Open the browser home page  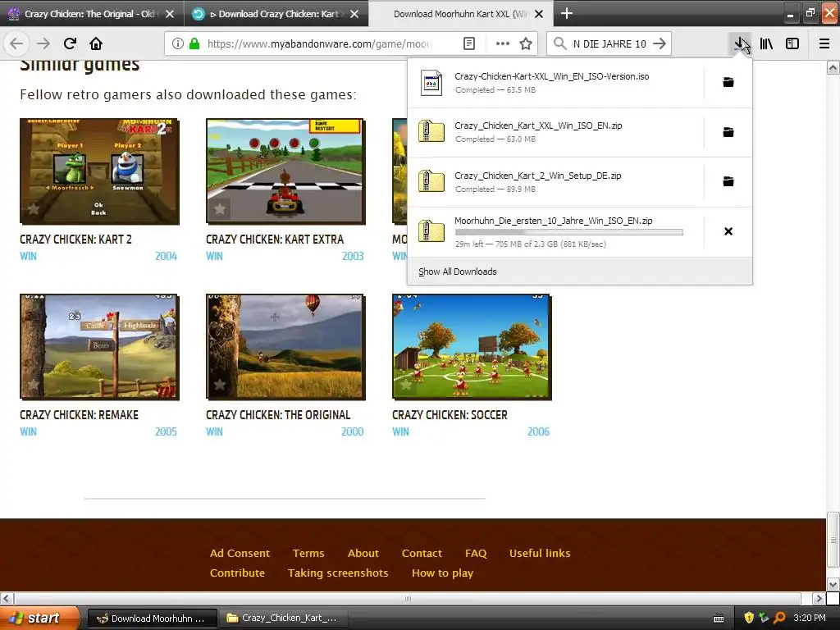(96, 43)
